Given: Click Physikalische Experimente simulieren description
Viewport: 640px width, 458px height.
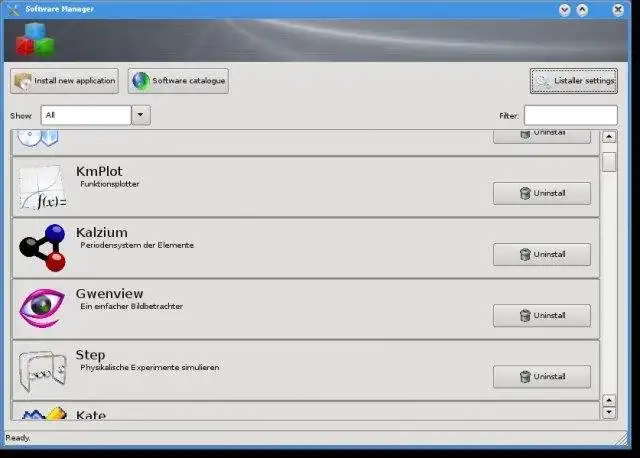Looking at the screenshot, I should pyautogui.click(x=150, y=367).
